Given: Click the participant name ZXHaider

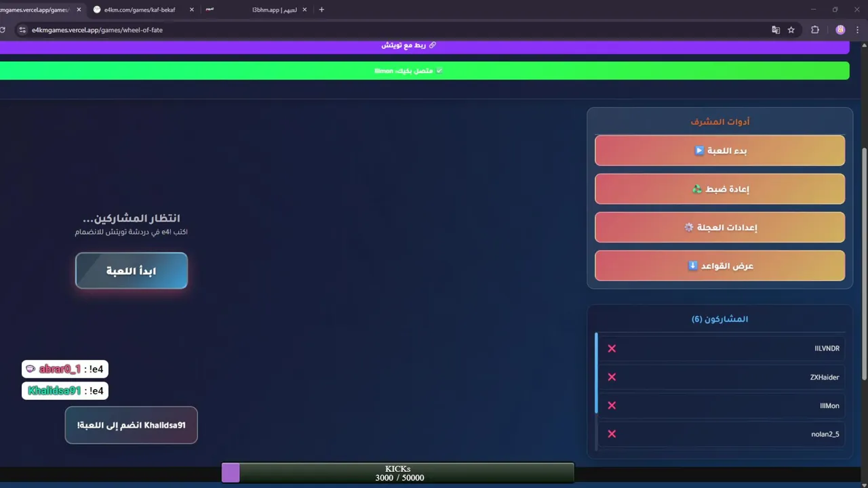Looking at the screenshot, I should point(825,377).
